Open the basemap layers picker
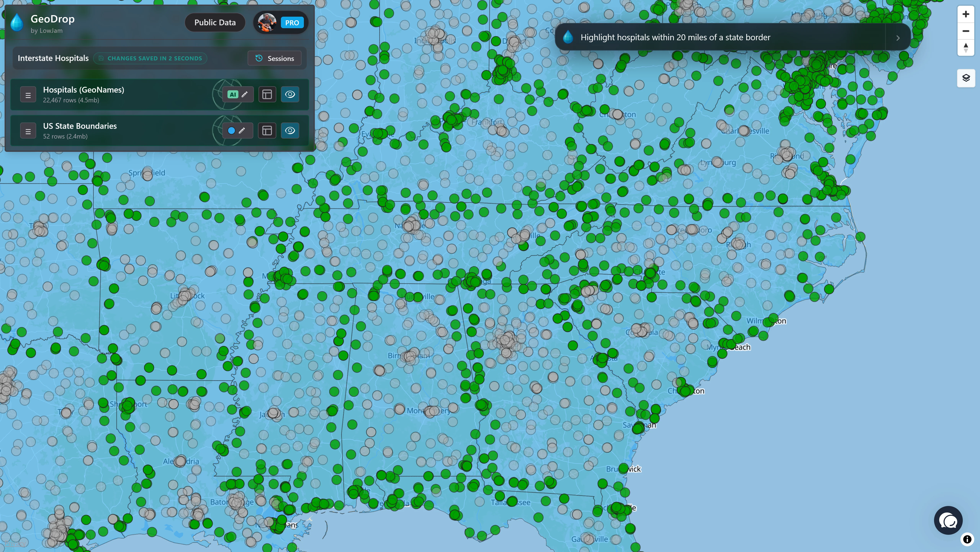Image resolution: width=980 pixels, height=552 pixels. pyautogui.click(x=966, y=78)
